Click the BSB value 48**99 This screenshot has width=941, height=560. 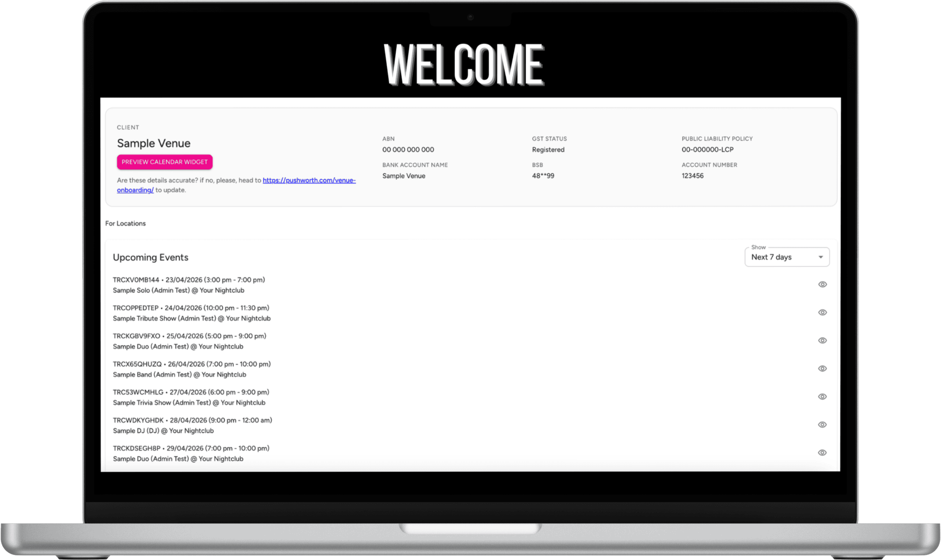[543, 176]
